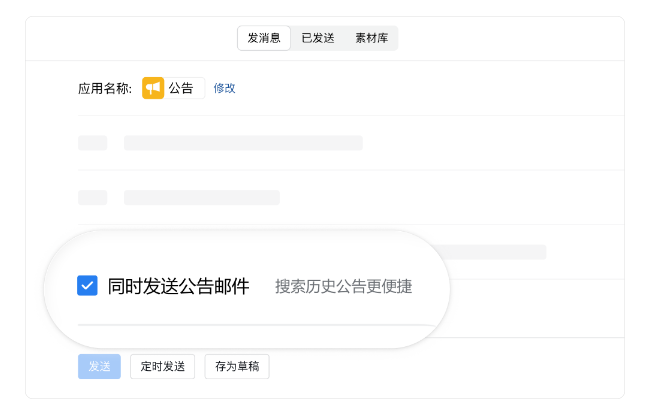650x420 pixels.
Task: Click the 搜索历史公告更便捷 hint text
Action: pyautogui.click(x=343, y=287)
